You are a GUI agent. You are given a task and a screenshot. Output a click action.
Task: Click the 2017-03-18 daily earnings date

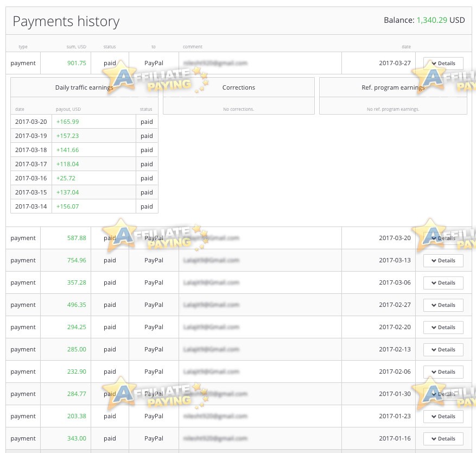(x=31, y=150)
